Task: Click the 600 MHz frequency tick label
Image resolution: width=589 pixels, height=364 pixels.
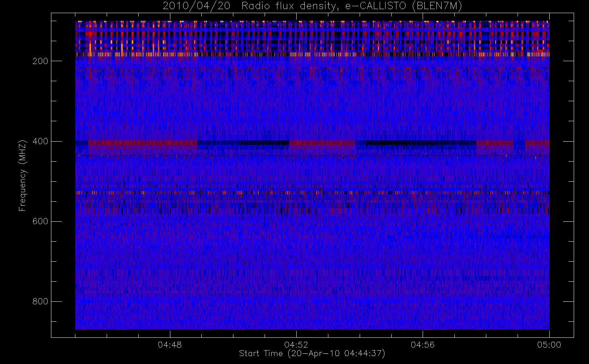Action: click(x=40, y=221)
